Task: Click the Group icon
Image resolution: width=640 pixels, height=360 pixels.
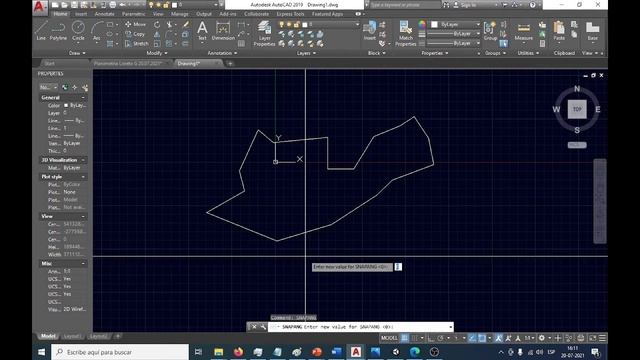Action: pyautogui.click(x=490, y=31)
